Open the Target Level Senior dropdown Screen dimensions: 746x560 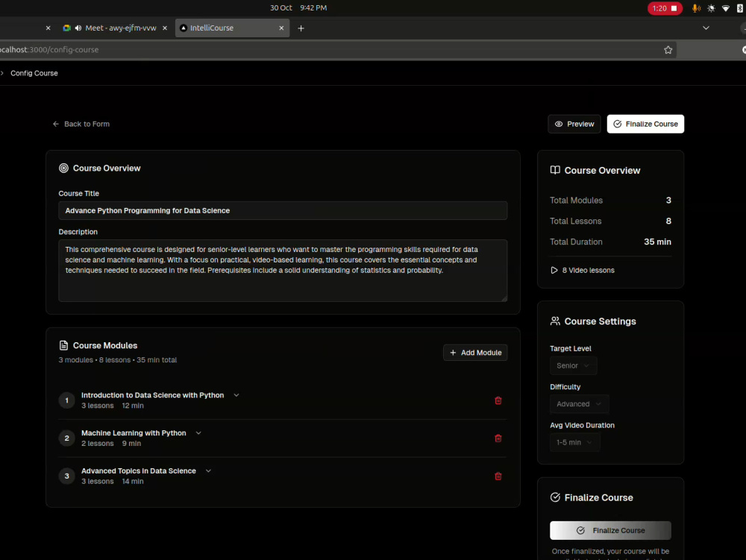(x=573, y=365)
